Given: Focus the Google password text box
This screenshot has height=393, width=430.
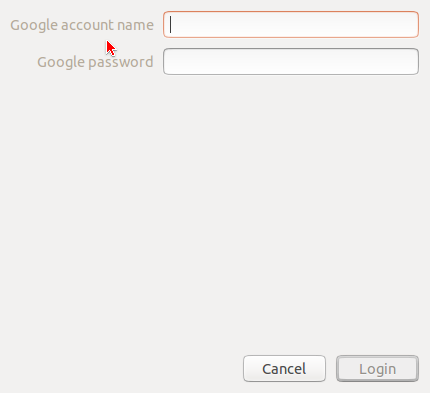Looking at the screenshot, I should point(291,62).
